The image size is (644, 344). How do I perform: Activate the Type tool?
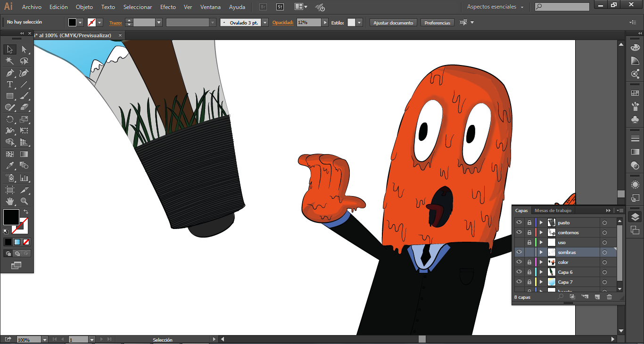(x=9, y=84)
